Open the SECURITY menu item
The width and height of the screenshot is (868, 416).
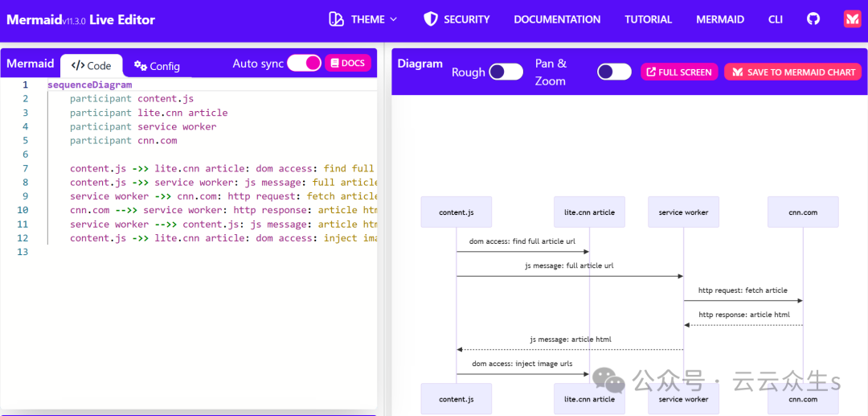pyautogui.click(x=467, y=19)
